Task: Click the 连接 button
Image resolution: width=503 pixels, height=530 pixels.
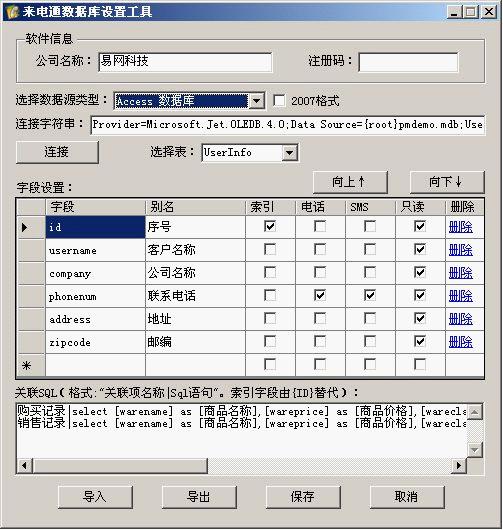Action: tap(57, 152)
